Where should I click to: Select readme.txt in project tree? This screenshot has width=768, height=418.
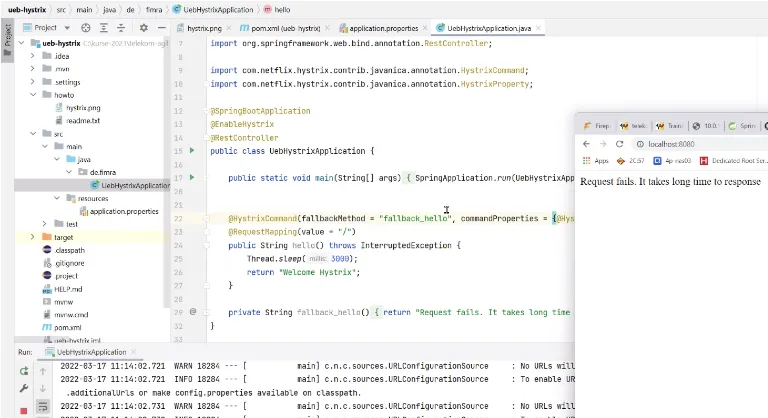tap(83, 121)
